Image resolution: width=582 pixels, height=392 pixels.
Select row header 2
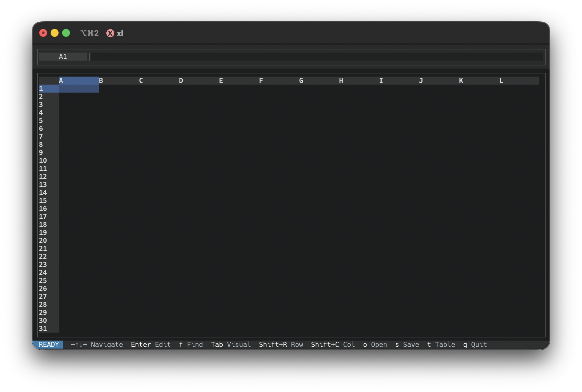(x=49, y=97)
